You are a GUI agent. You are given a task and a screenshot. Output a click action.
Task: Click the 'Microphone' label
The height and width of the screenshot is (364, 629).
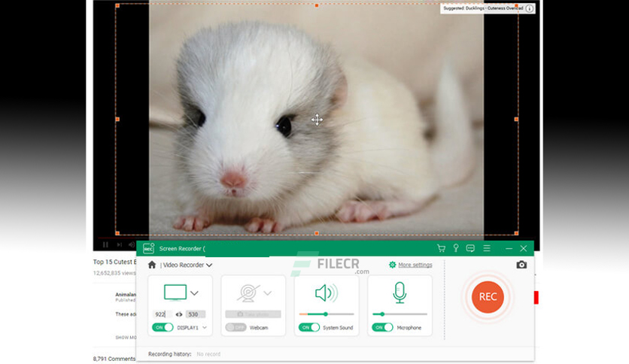(x=409, y=327)
